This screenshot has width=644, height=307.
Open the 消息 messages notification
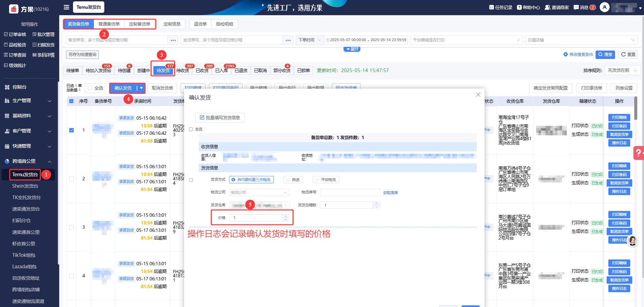(585, 7)
